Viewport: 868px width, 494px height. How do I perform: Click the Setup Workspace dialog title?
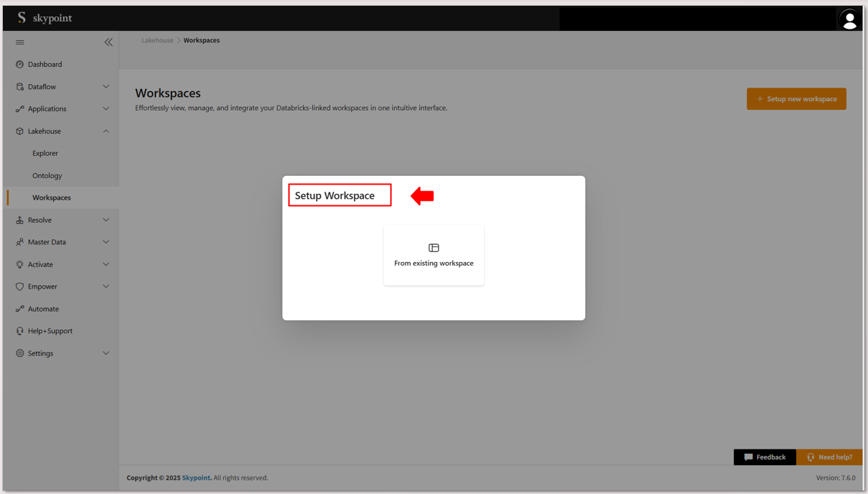[335, 195]
